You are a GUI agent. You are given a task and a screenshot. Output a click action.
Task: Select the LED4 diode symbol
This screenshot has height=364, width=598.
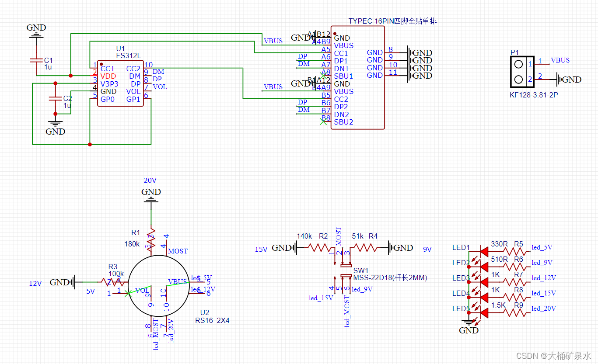coord(484,297)
